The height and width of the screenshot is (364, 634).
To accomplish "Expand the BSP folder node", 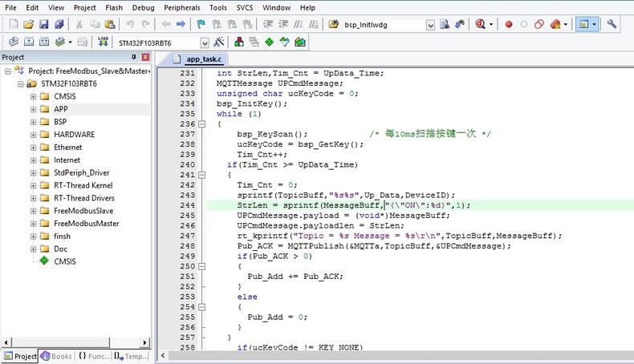I will point(33,122).
